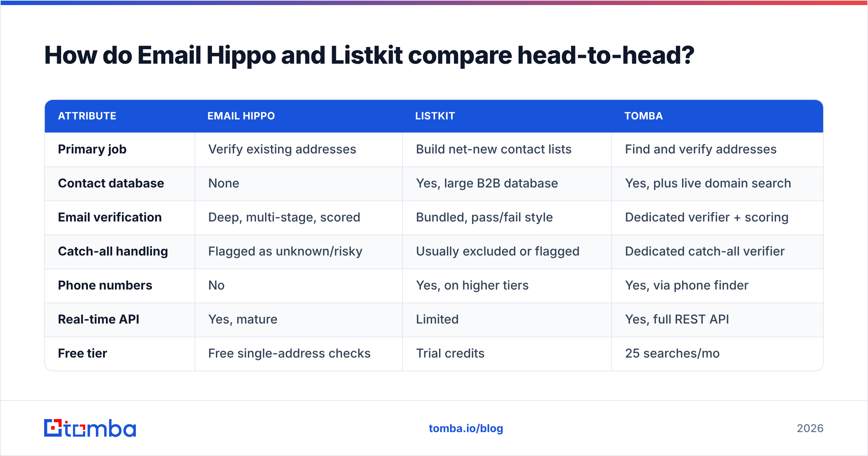Click the 'Phone numbers' row label
Viewport: 868px width, 456px height.
105,286
